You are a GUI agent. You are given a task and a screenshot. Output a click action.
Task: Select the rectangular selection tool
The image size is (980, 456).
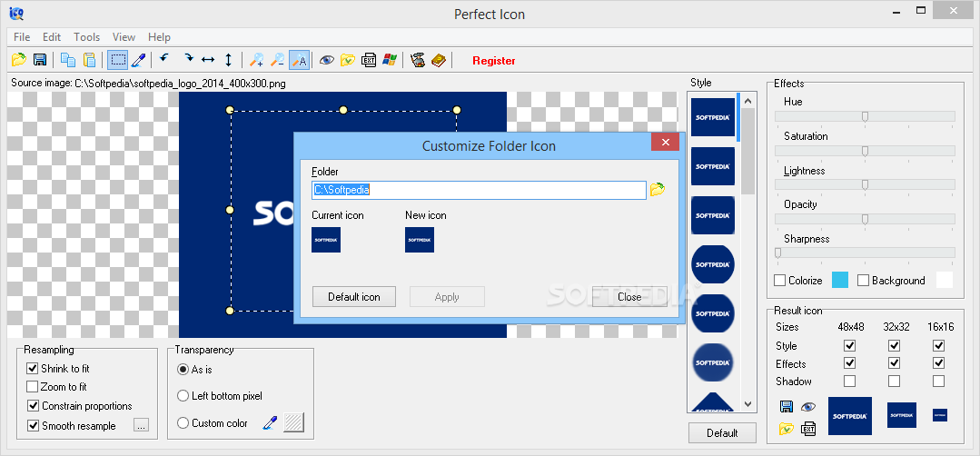coord(117,60)
